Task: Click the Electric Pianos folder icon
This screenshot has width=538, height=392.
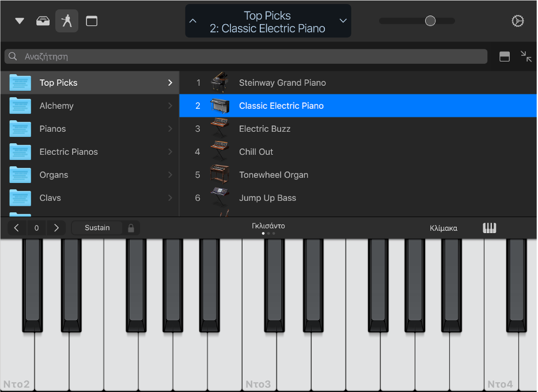Action: tap(20, 151)
